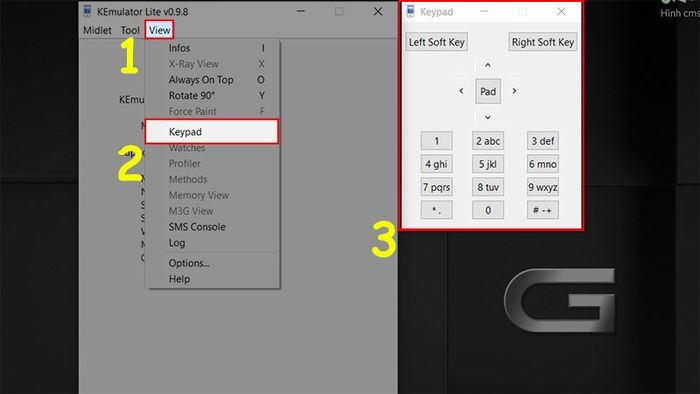Open Options... in View menu

(212, 263)
